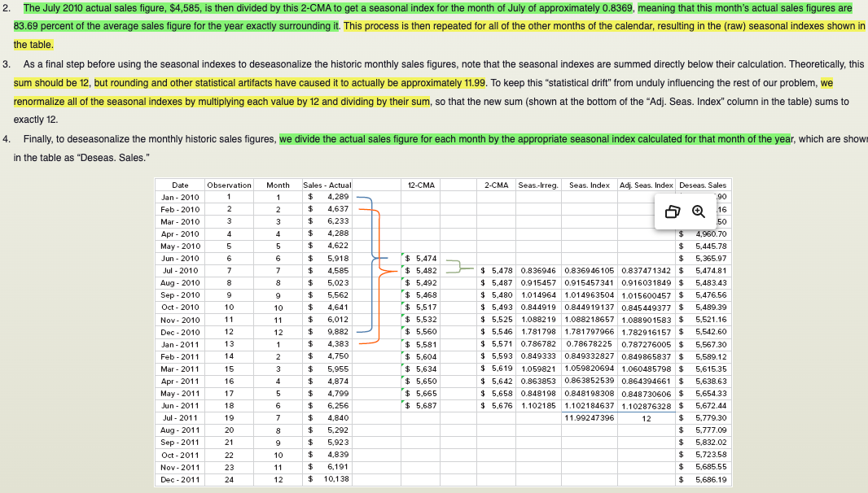Click the 'Jan - 2010' date cell
The height and width of the screenshot is (493, 868).
pos(180,198)
